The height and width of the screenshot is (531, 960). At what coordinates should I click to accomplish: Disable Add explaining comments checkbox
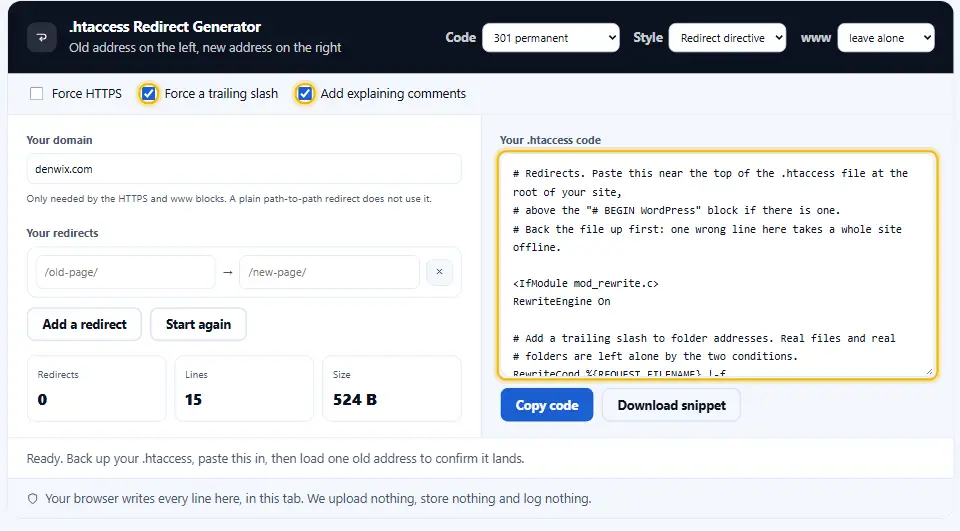pos(304,94)
